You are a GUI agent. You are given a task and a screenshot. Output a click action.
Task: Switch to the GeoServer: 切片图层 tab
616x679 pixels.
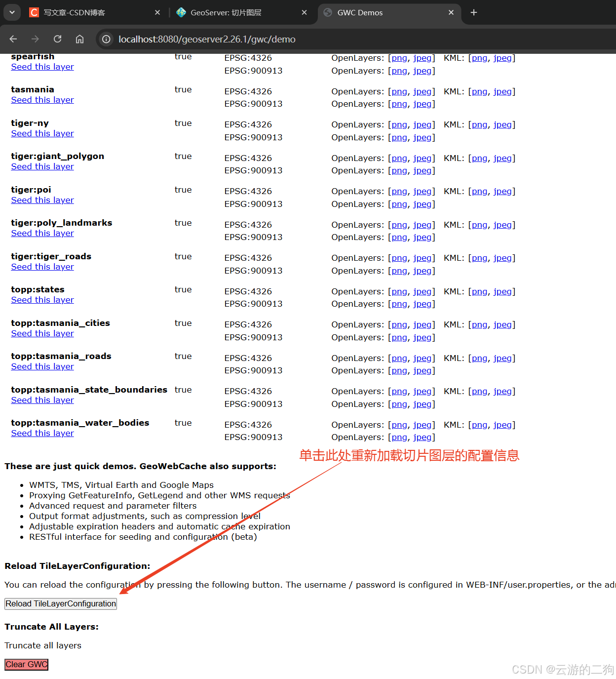tap(241, 12)
